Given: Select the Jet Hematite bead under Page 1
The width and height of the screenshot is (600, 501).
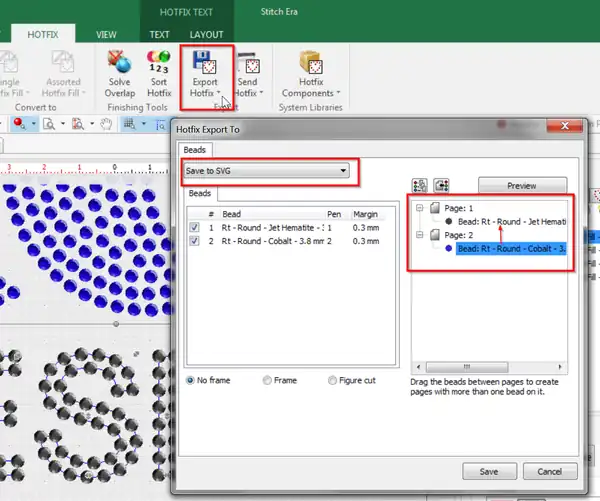Looking at the screenshot, I should (x=510, y=221).
